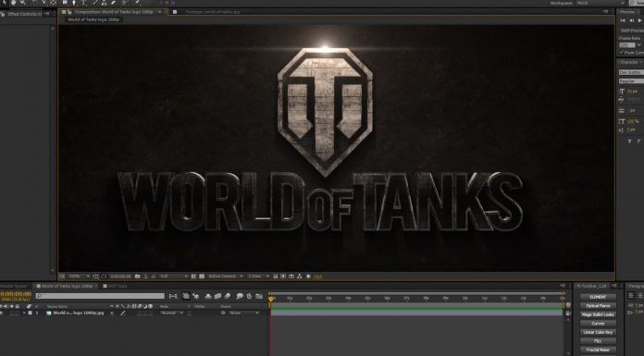The height and width of the screenshot is (356, 644).
Task: Step to previous frame in Preview panel
Action: [632, 20]
